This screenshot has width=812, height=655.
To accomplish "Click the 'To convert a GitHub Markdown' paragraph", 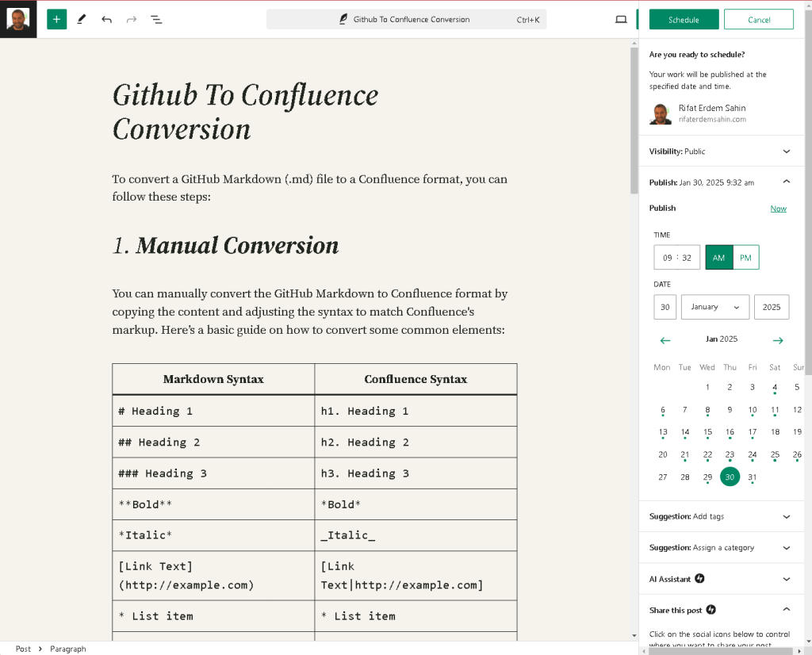I will tap(310, 188).
